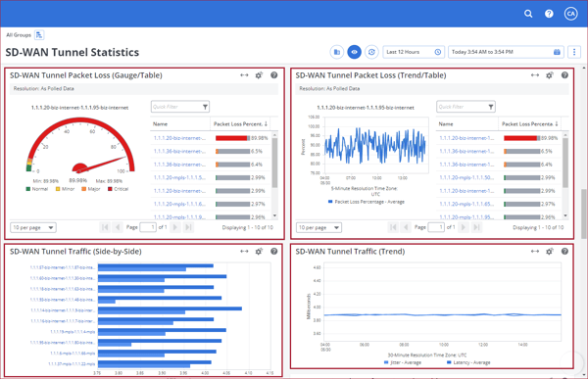Click Trend/Table view table scrollbar

(565, 163)
